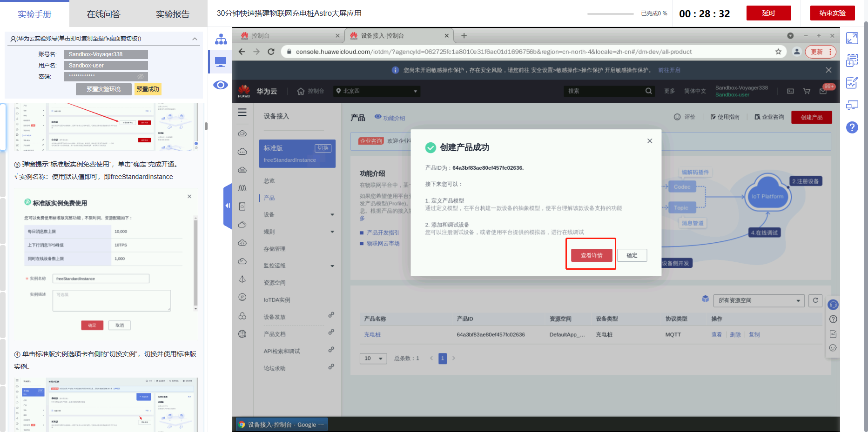Click the three-circles icon in service sidebar

[x=242, y=316]
